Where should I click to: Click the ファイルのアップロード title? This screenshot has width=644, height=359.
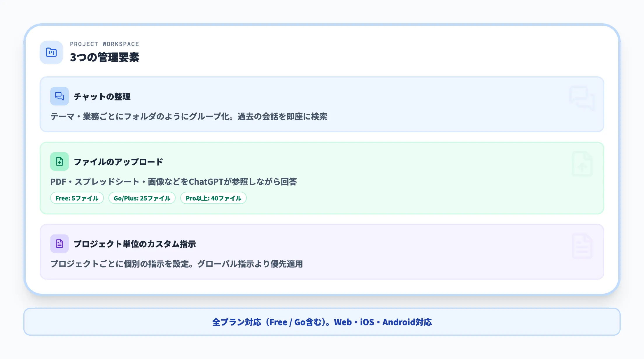click(x=118, y=162)
